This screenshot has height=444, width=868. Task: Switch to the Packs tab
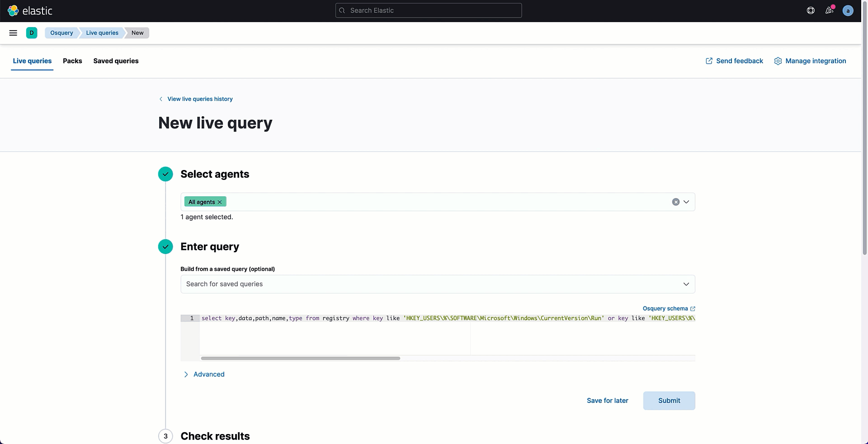click(x=72, y=61)
